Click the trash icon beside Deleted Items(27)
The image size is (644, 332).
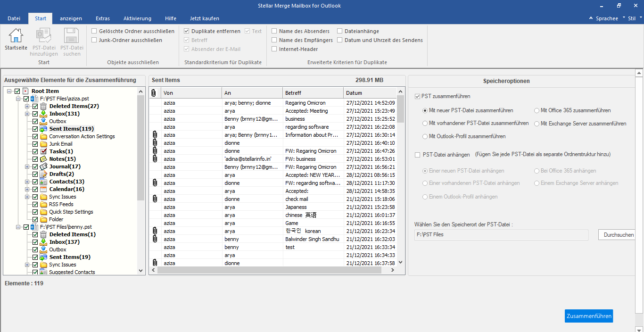[x=43, y=106]
